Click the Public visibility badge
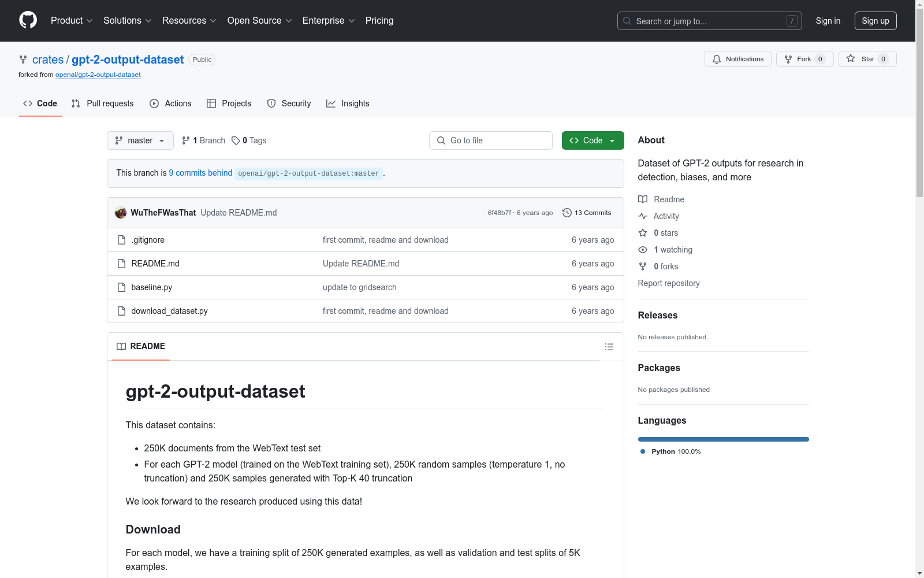Viewport: 924px width, 578px height. click(x=202, y=60)
